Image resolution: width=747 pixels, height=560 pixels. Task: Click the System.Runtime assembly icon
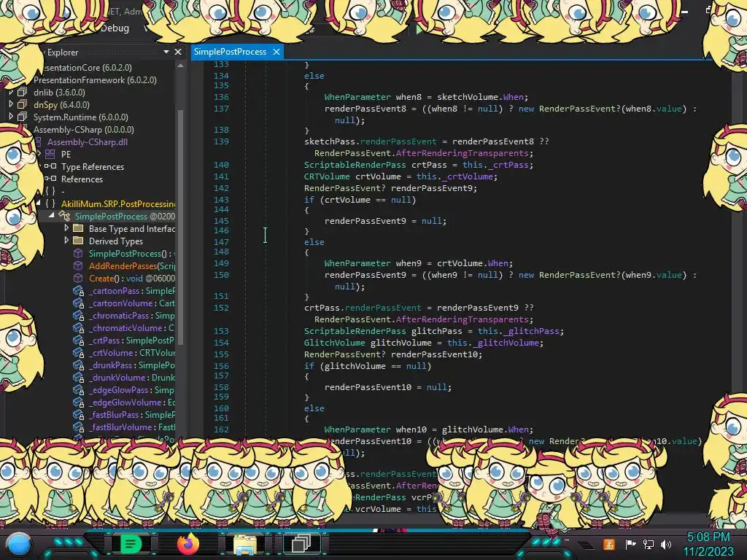click(x=22, y=117)
